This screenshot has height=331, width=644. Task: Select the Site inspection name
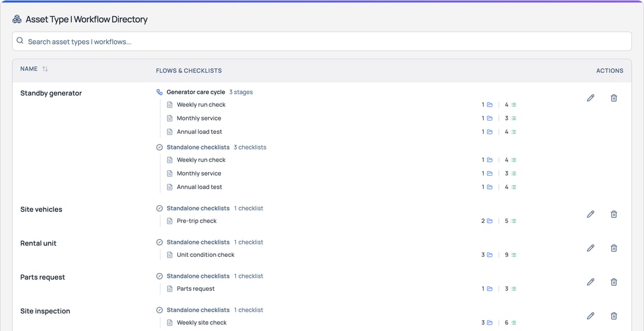[45, 311]
